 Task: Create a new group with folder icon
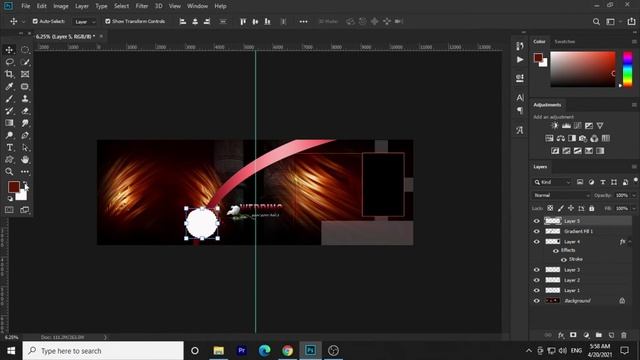click(x=598, y=335)
